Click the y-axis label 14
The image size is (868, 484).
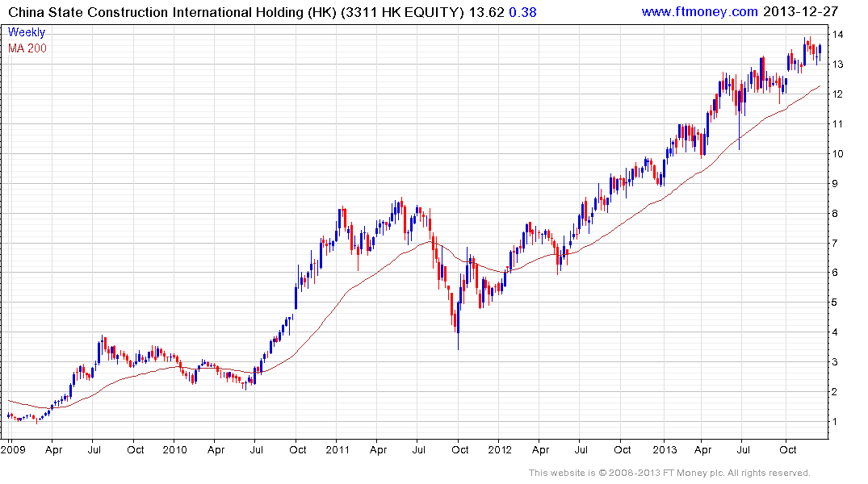pos(837,35)
